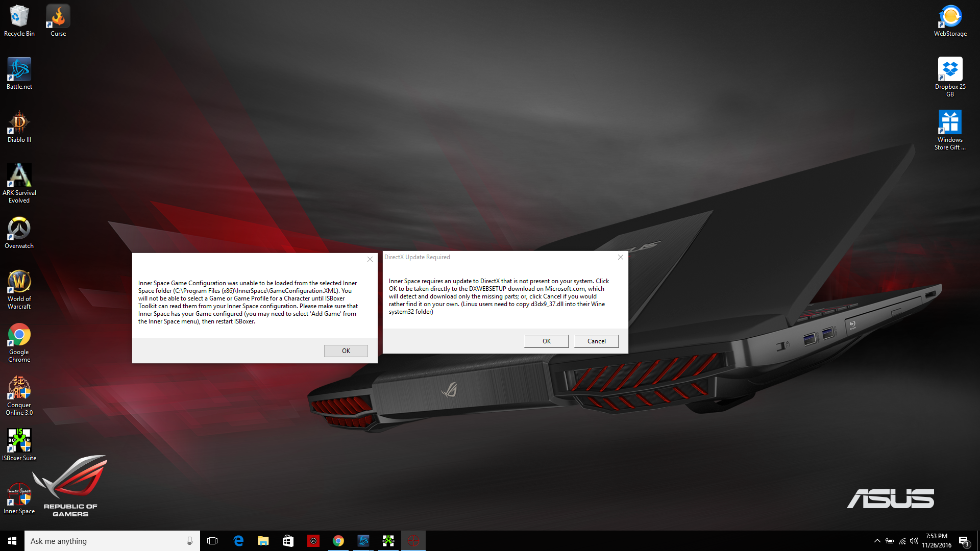Click the ARK Survival Evolved shortcut
This screenshot has width=980, height=551.
tap(19, 183)
